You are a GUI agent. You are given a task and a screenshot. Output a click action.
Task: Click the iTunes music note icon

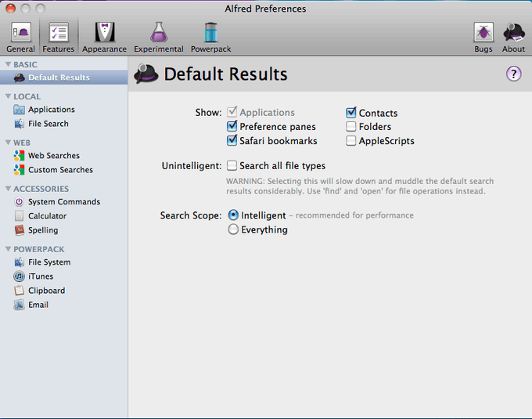point(19,276)
